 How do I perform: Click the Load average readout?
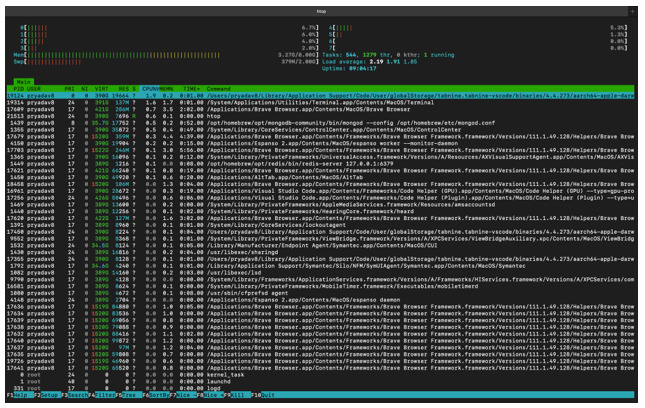pyautogui.click(x=369, y=62)
